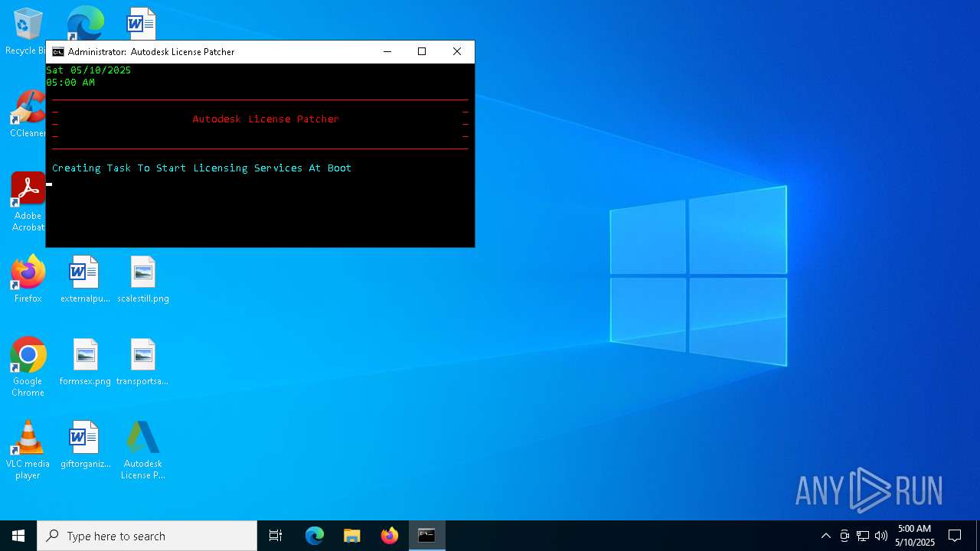Screen dimensions: 980x551
Task: Select the transportsa... image file
Action: point(142,362)
